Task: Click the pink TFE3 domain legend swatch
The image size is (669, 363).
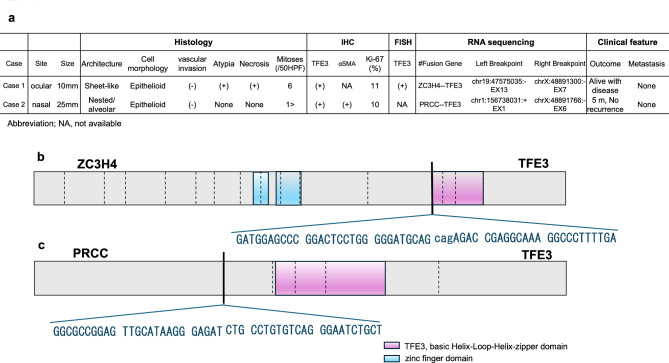Action: 392,346
